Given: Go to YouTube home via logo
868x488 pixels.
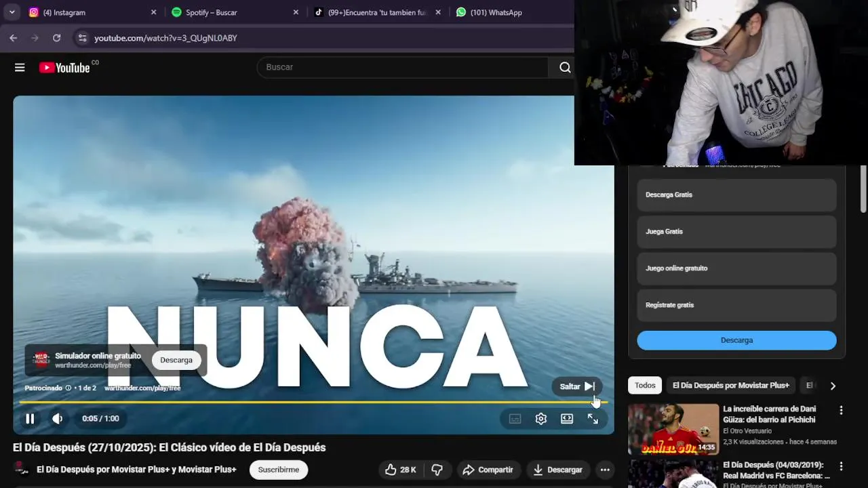Looking at the screenshot, I should click(x=64, y=67).
